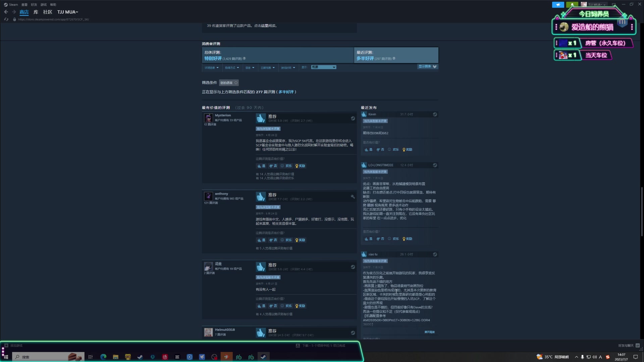Expand the 语言 language filter
Viewport: 644px width, 362px height.
(x=250, y=68)
